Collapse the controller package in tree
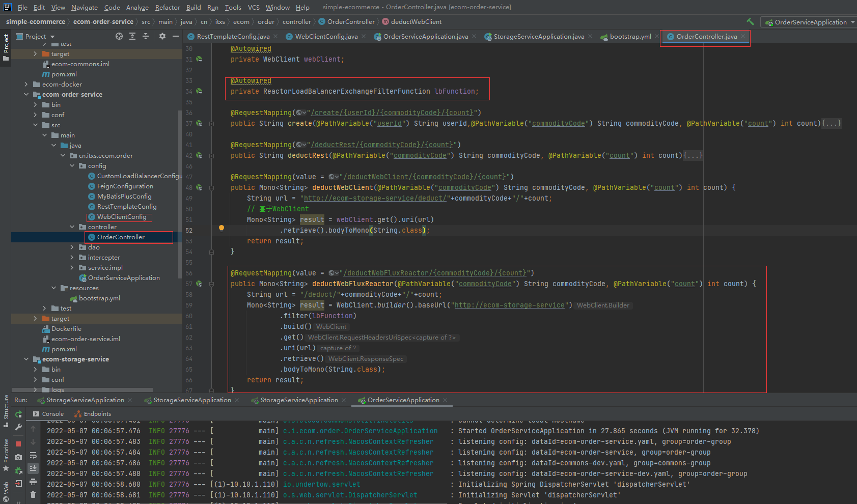Image resolution: width=857 pixels, height=504 pixels. click(x=72, y=227)
